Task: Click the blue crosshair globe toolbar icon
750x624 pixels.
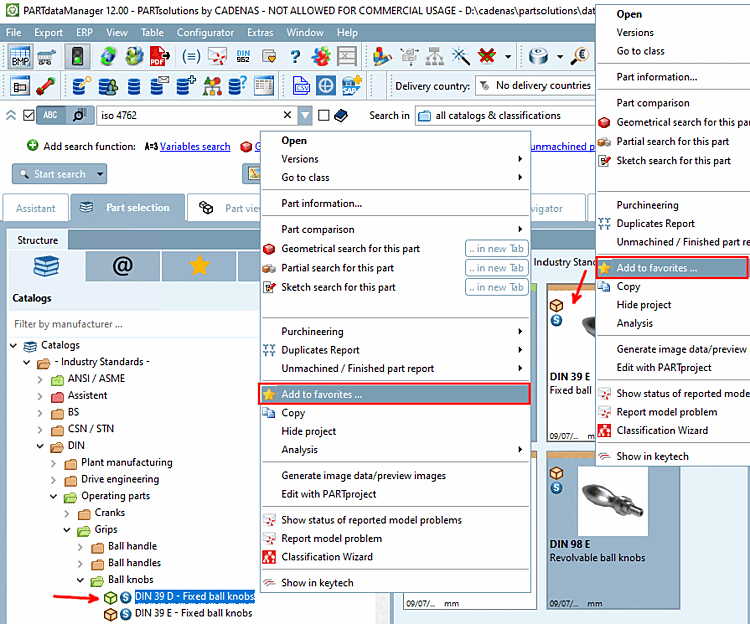Action: pyautogui.click(x=326, y=86)
